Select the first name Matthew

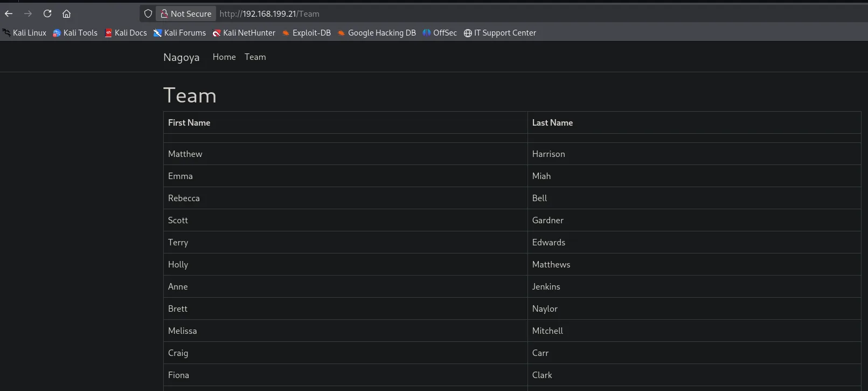coord(185,154)
